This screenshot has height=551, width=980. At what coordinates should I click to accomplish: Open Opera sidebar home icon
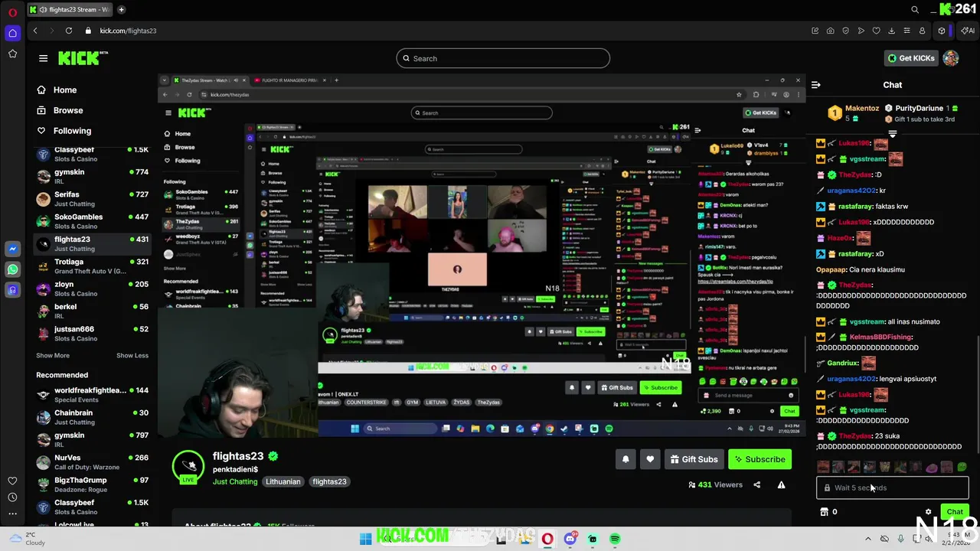(x=12, y=33)
